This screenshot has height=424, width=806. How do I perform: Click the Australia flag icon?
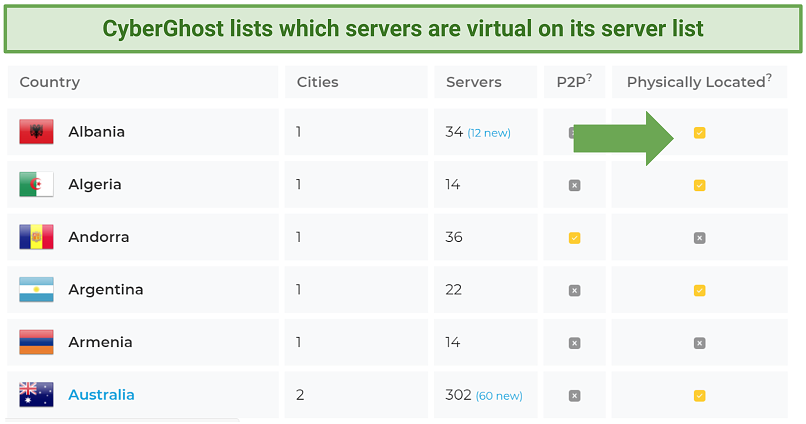pyautogui.click(x=36, y=395)
